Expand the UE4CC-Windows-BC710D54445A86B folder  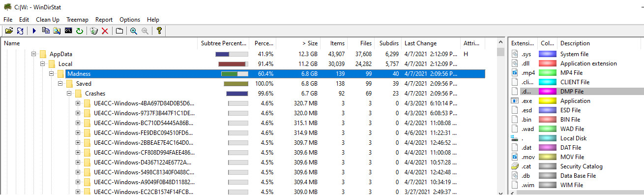pyautogui.click(x=78, y=123)
